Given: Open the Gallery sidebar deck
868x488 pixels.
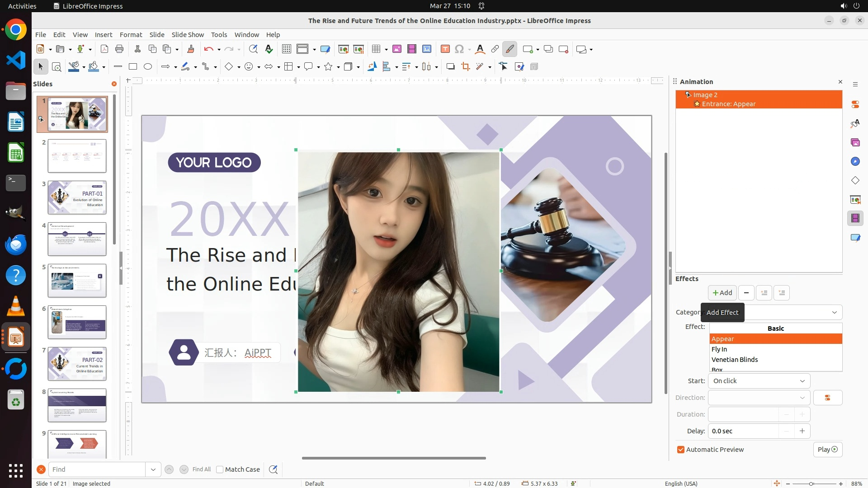Looking at the screenshot, I should tap(855, 142).
